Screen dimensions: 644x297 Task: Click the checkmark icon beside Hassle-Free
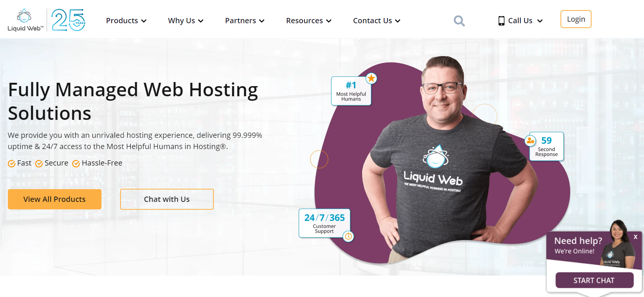coord(76,164)
